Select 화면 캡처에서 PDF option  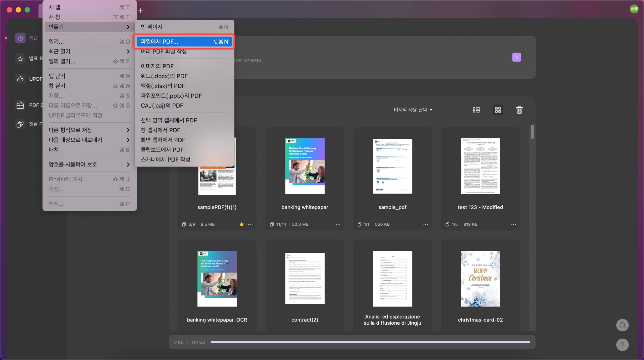point(184,140)
